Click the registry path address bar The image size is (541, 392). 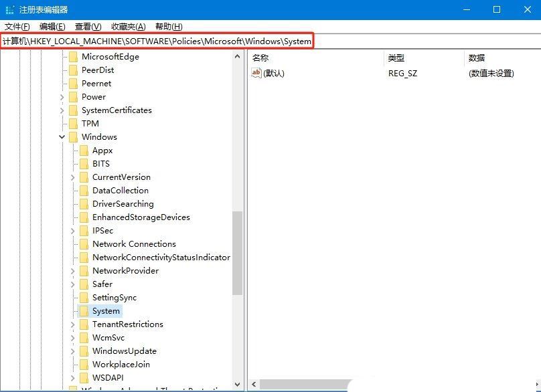coord(270,41)
